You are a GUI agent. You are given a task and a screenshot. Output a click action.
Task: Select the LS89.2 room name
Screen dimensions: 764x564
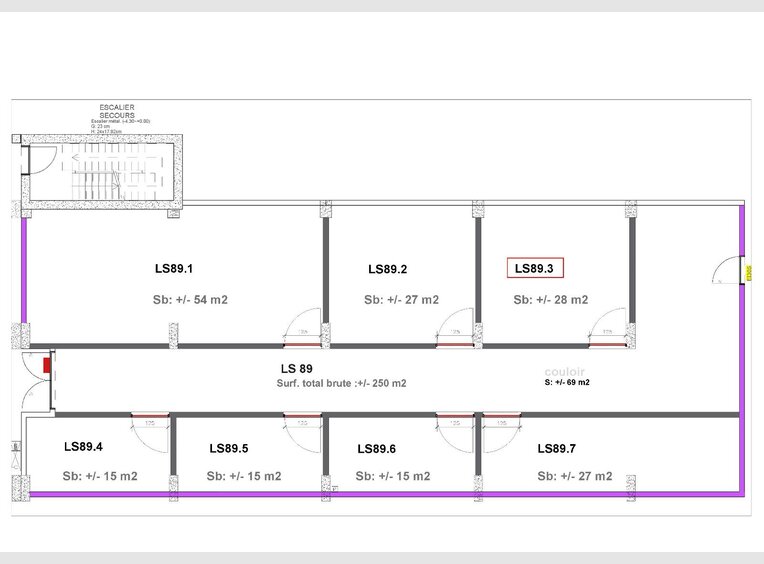pyautogui.click(x=387, y=269)
